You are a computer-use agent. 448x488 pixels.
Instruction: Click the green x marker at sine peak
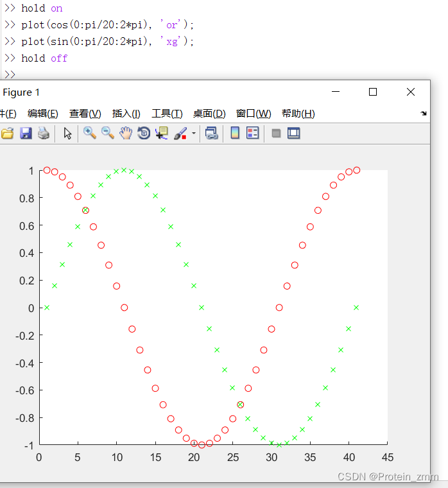(124, 170)
